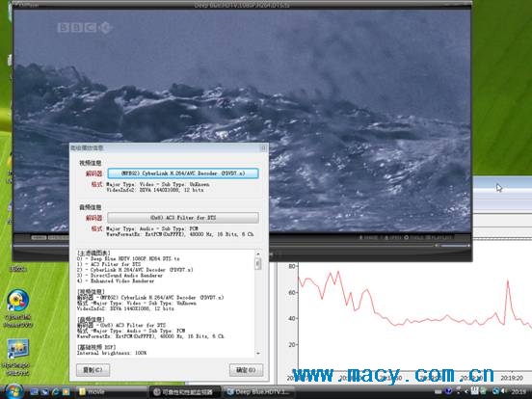Click the Show Desktop quick launch icon
The image size is (532, 399).
35,392
